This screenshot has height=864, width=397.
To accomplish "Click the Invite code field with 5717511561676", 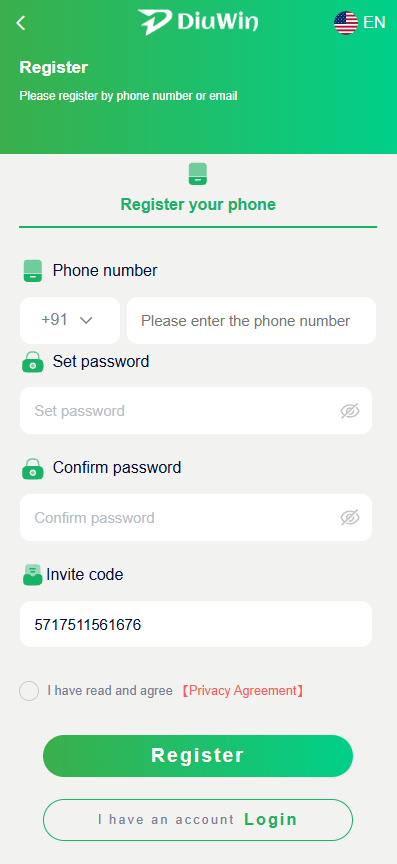I will pos(196,624).
